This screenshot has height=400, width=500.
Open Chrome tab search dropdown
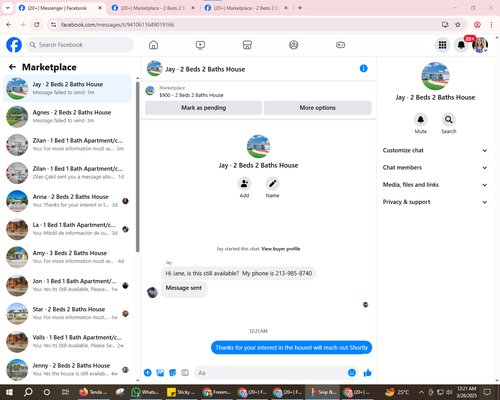click(7, 8)
